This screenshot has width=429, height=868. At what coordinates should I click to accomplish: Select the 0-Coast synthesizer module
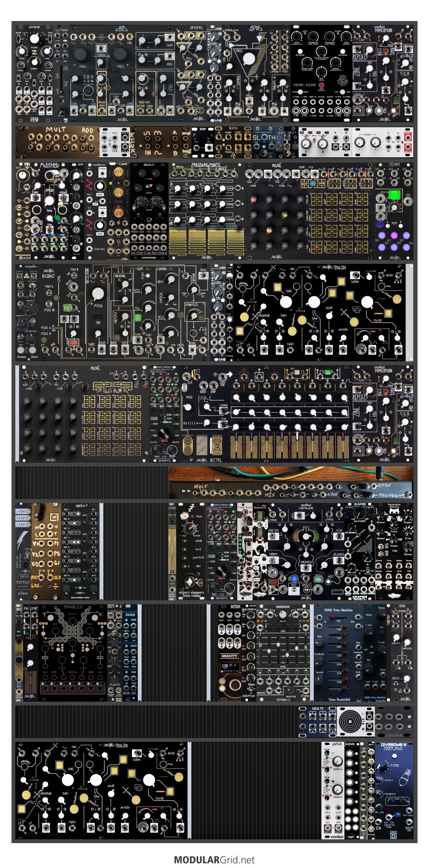tap(124, 312)
